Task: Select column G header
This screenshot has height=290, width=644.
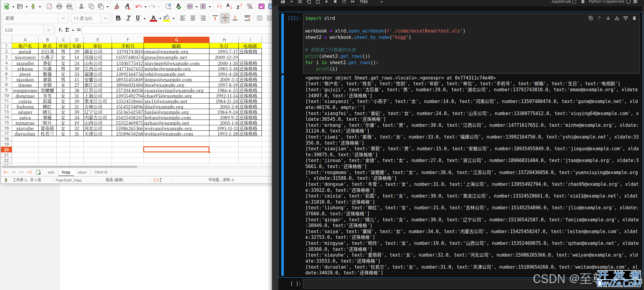Action: tap(176, 40)
